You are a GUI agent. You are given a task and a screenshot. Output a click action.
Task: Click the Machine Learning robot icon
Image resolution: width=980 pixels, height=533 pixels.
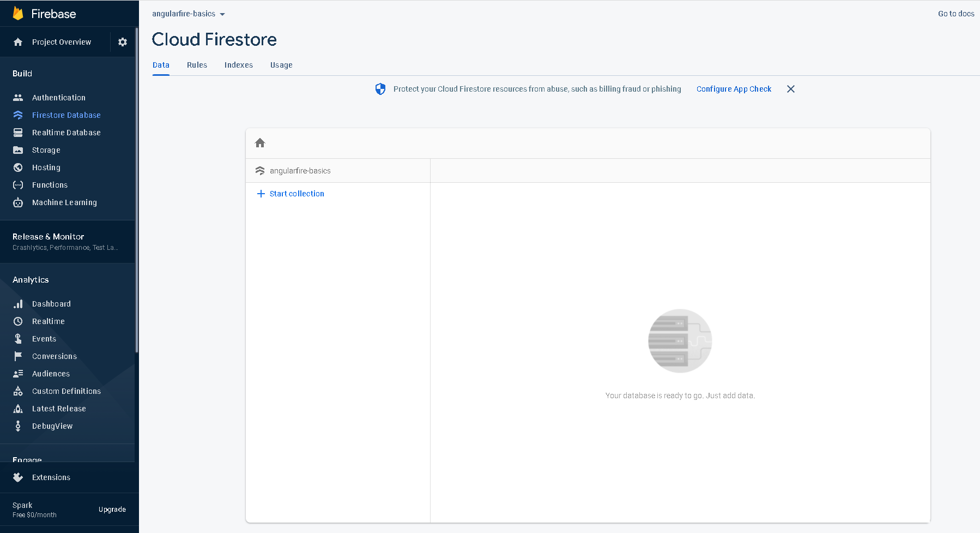tap(18, 202)
